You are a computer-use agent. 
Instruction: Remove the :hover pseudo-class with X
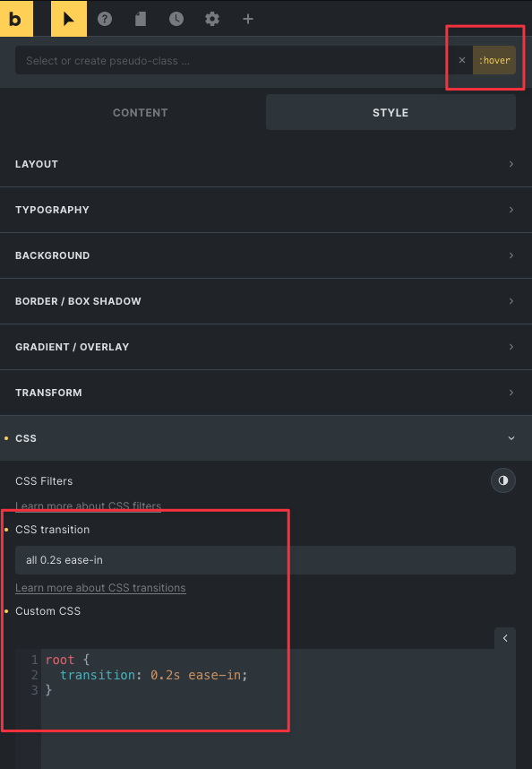[462, 60]
